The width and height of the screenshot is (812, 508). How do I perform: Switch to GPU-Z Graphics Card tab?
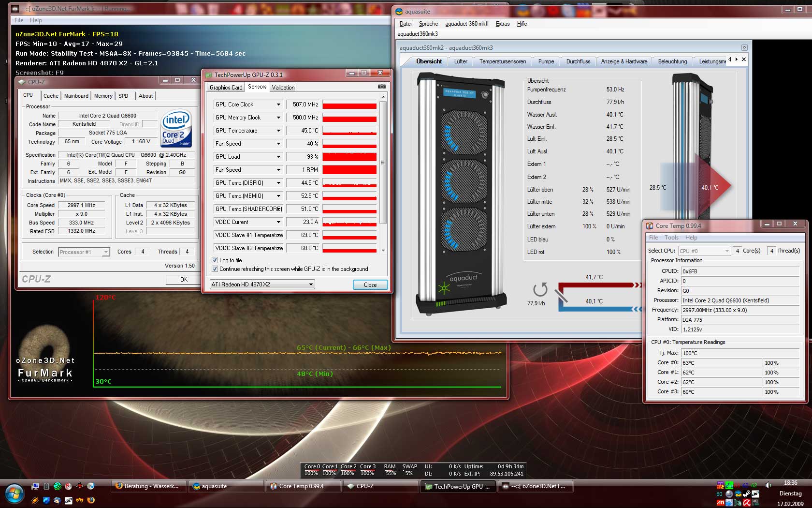coord(226,88)
